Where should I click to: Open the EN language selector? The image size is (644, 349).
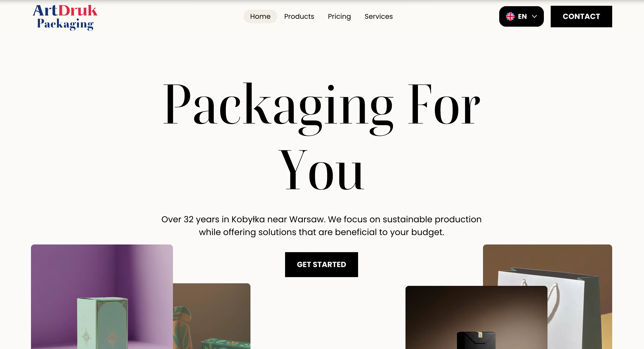point(521,16)
